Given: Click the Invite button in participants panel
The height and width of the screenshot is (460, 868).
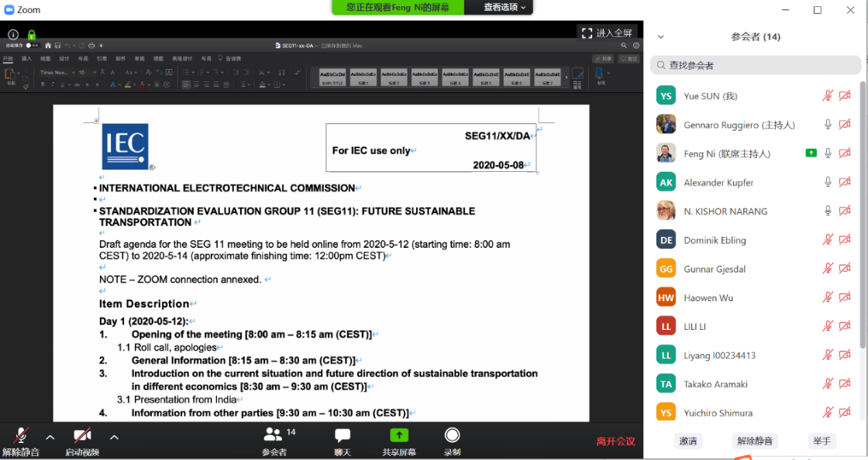Looking at the screenshot, I should pyautogui.click(x=687, y=441).
